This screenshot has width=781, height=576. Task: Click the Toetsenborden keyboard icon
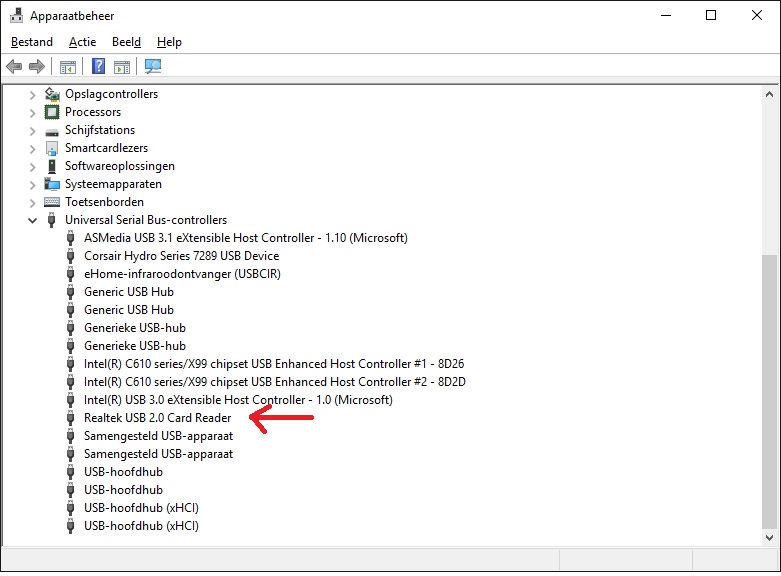[x=52, y=202]
